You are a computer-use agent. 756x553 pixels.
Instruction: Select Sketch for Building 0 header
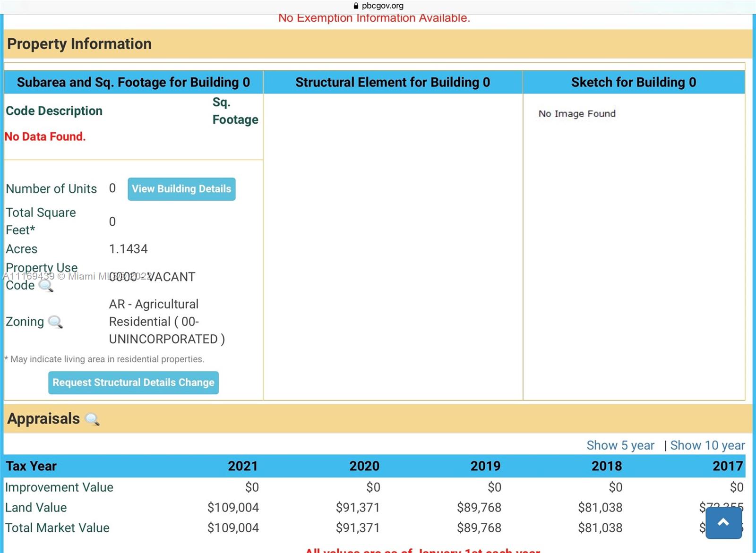coord(633,82)
